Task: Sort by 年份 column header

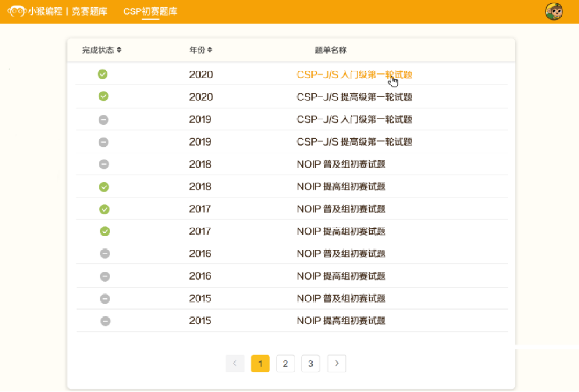Action: point(201,50)
